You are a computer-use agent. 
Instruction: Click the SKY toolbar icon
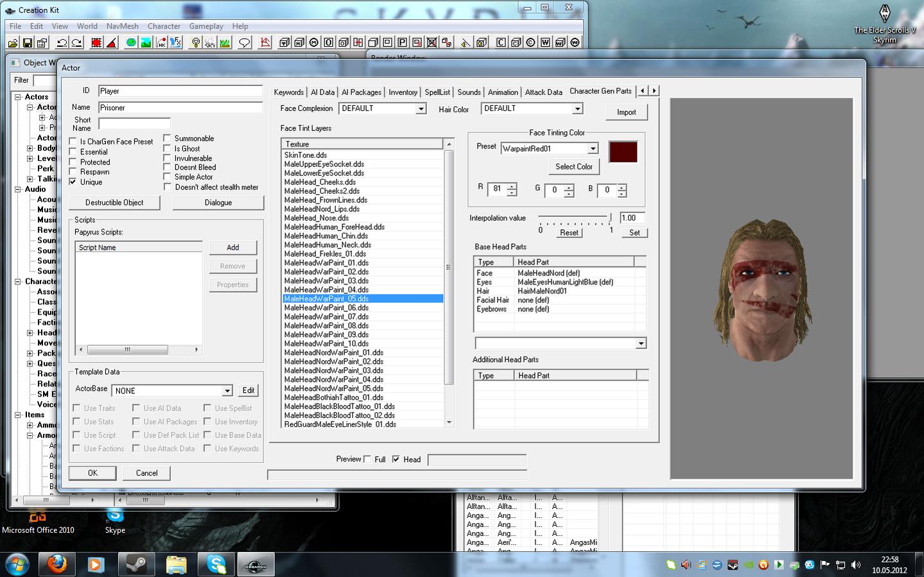pos(210,43)
